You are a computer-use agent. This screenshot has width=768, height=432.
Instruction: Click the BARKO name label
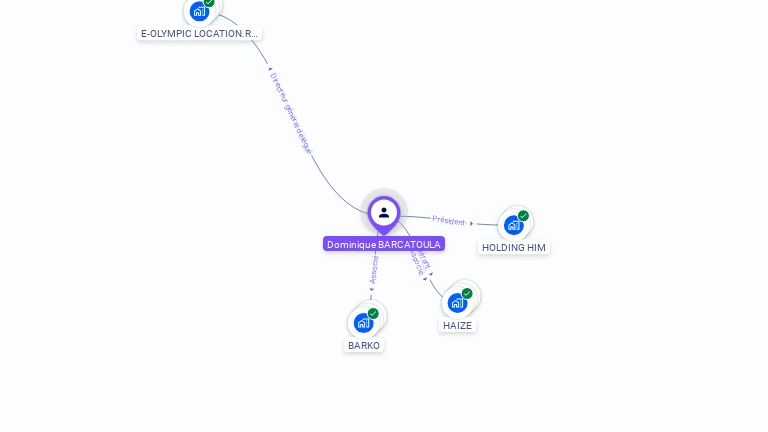(363, 345)
